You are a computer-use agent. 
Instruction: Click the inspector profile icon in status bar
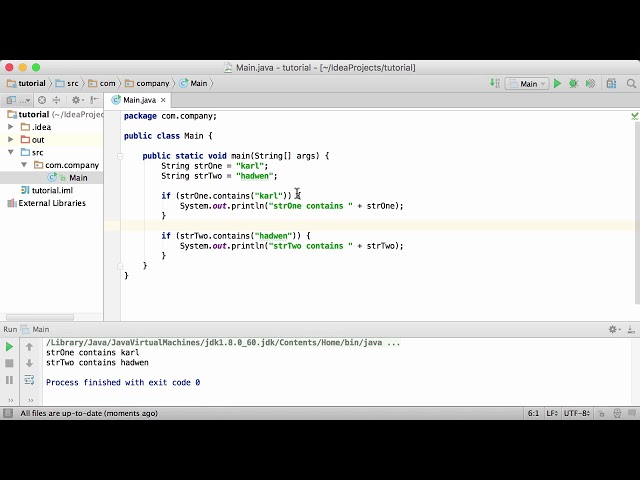(x=617, y=413)
